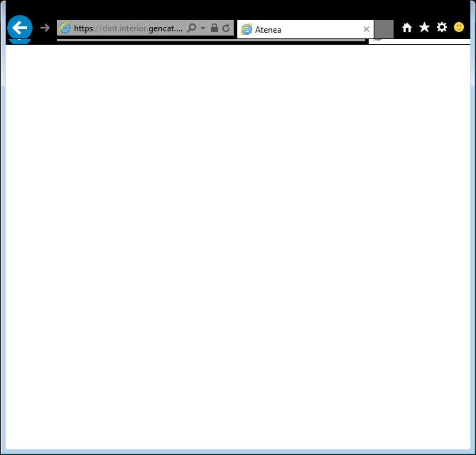Click the gencat domain text in the URL
Screen dimensions: 476x455
click(164, 28)
